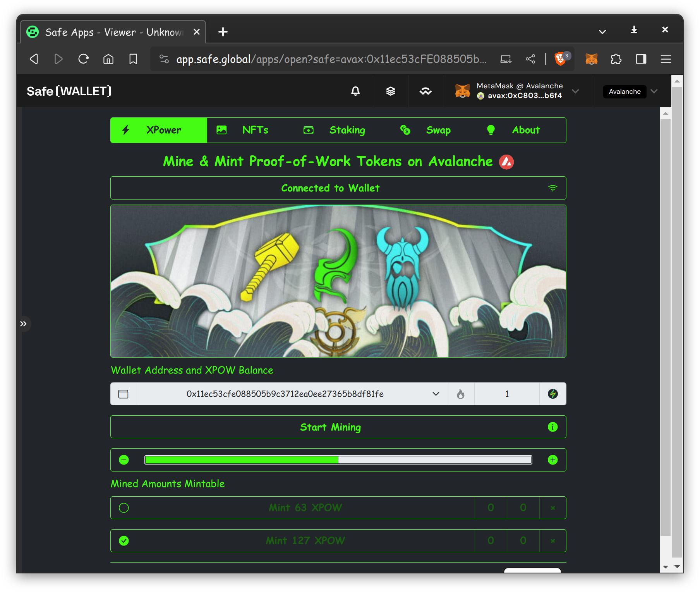
Task: Expand the MetaMask @ Avalanche wallet menu
Action: 518,91
